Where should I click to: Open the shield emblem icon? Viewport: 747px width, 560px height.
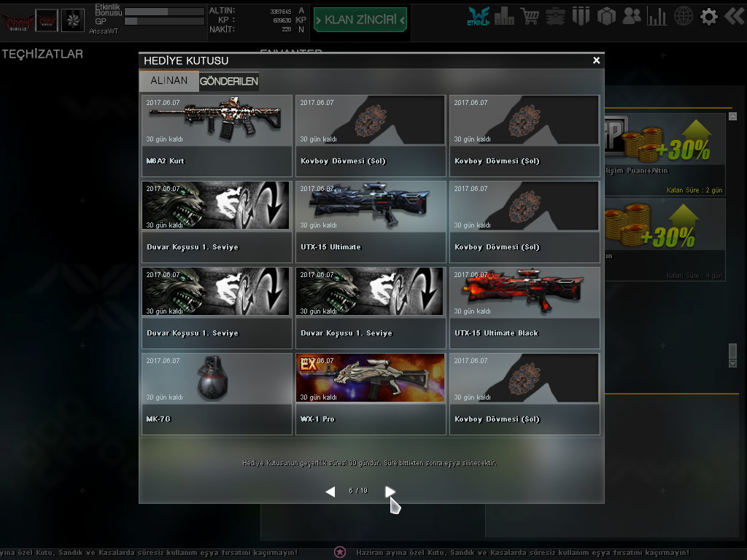[x=581, y=17]
